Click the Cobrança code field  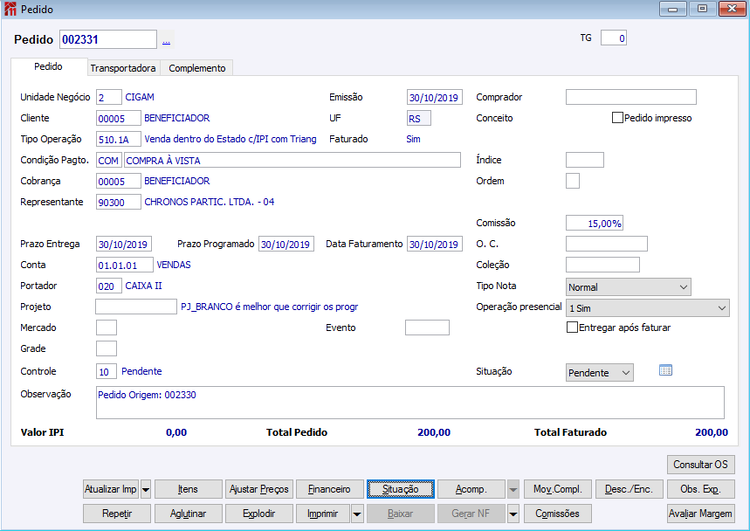(118, 181)
